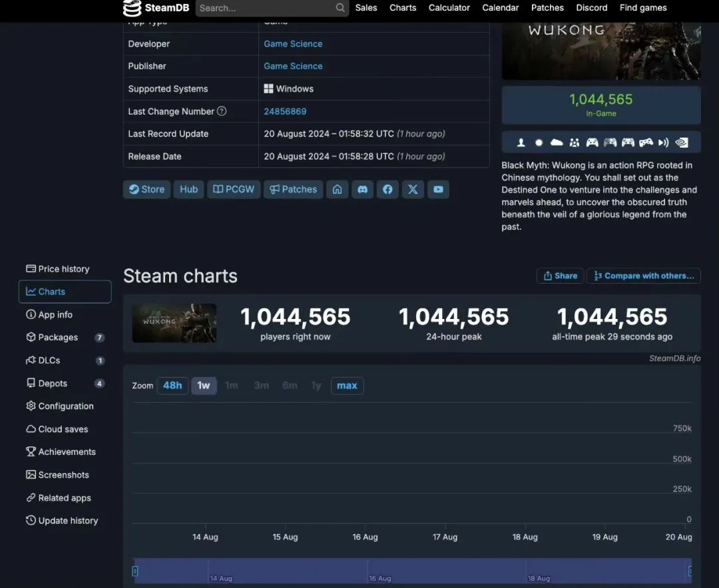Open the Discord icon link
719x588 pixels.
(x=362, y=189)
